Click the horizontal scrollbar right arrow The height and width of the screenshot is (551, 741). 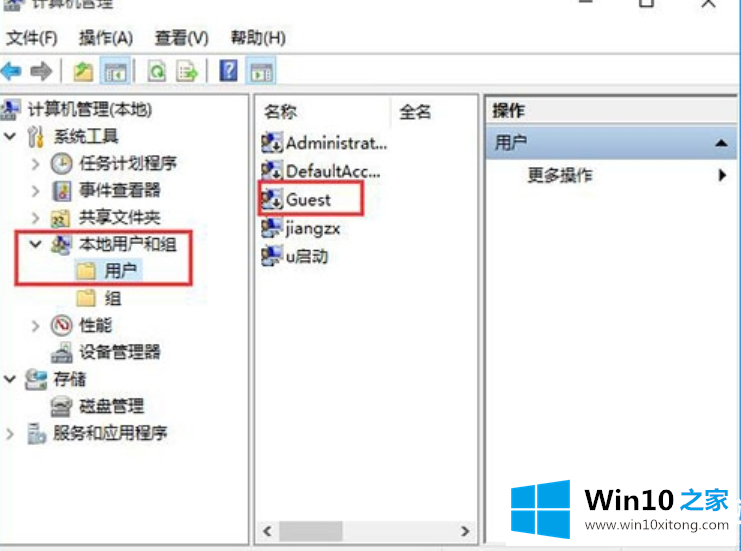[x=465, y=531]
